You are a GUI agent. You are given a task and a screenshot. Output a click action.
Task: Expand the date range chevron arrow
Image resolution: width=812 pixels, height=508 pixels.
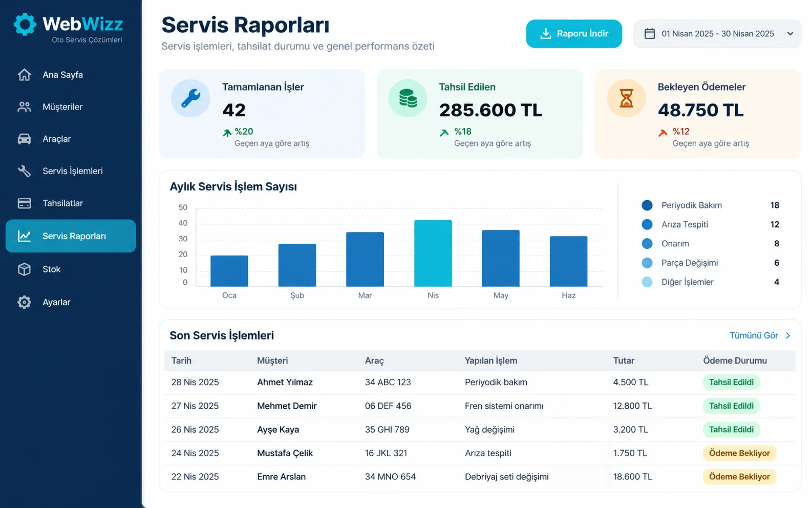click(790, 34)
